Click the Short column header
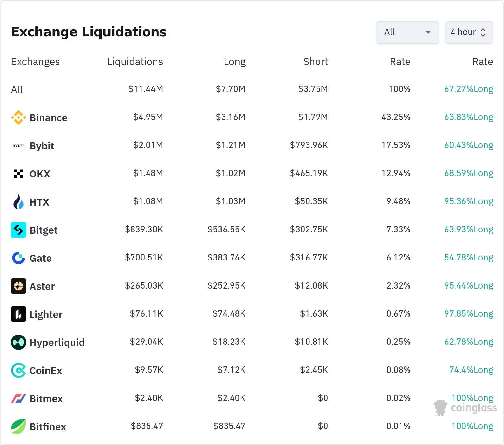Image resolution: width=504 pixels, height=445 pixels. point(315,62)
